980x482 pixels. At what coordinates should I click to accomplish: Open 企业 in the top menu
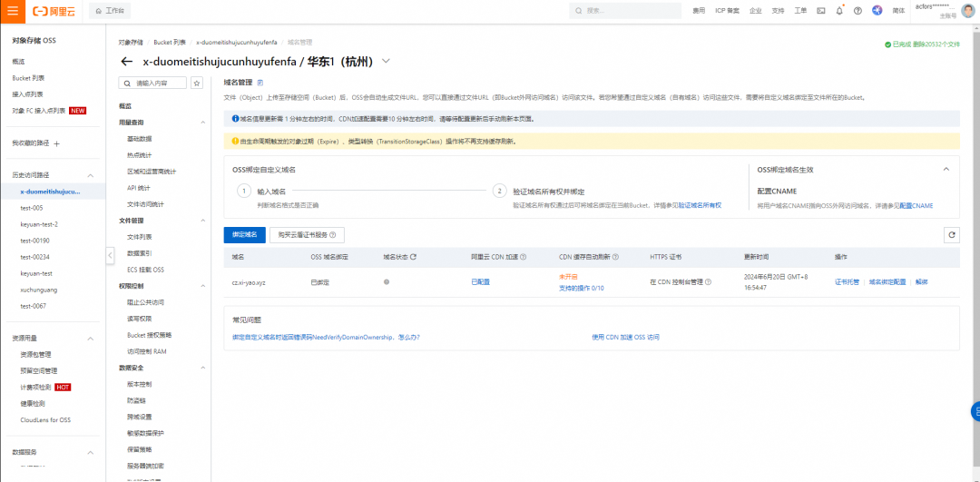[756, 11]
